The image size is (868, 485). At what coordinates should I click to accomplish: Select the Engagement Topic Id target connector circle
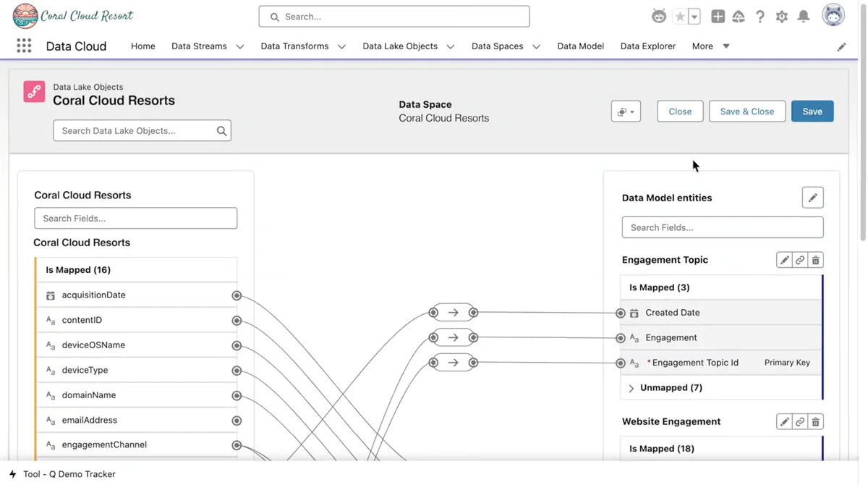click(621, 363)
